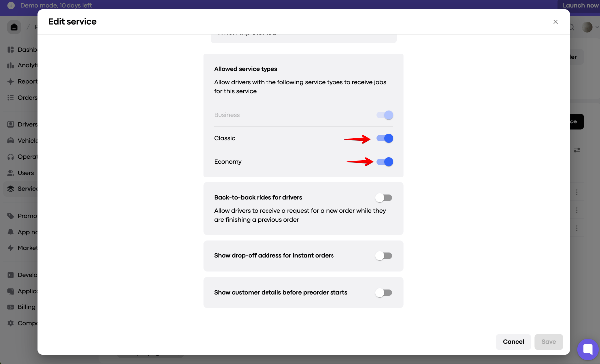This screenshot has width=600, height=364.
Task: Open the Users people icon in sidebar
Action: click(11, 173)
